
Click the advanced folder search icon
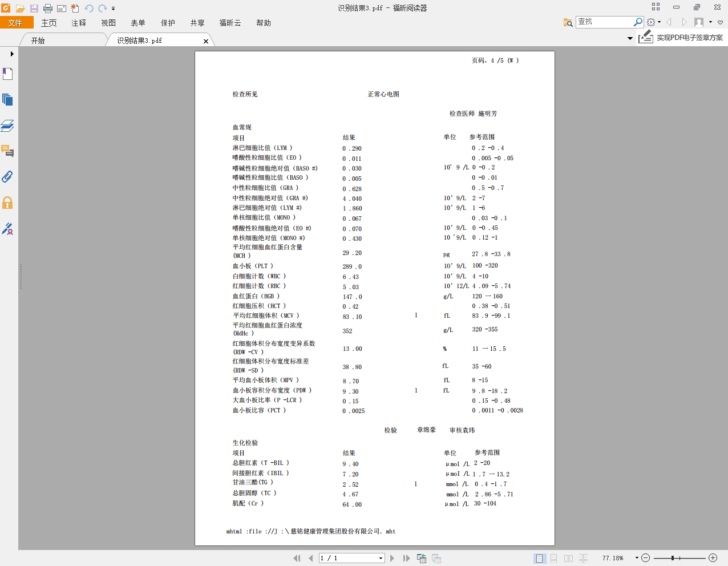click(x=568, y=22)
